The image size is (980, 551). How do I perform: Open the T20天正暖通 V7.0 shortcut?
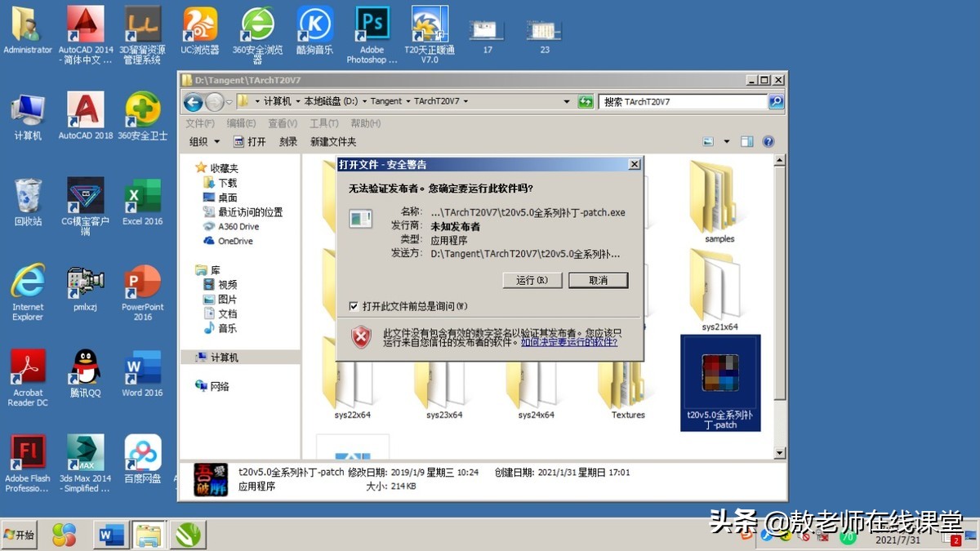click(429, 24)
